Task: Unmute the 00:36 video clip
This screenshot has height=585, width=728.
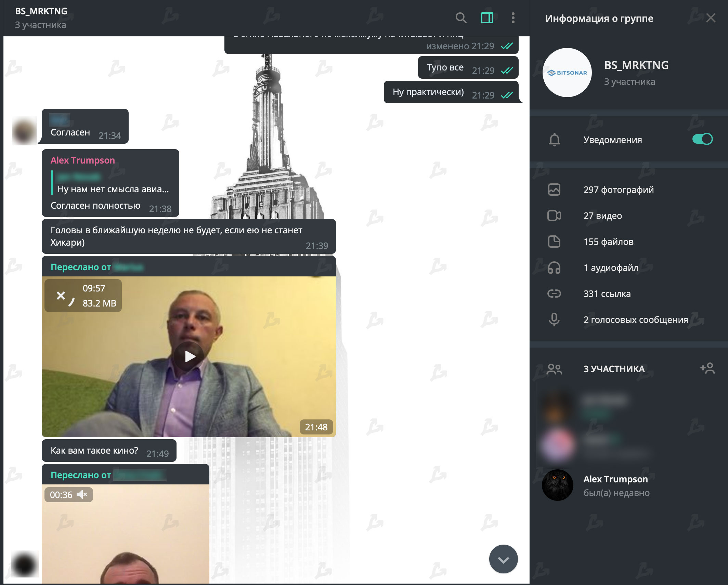Action: tap(82, 495)
